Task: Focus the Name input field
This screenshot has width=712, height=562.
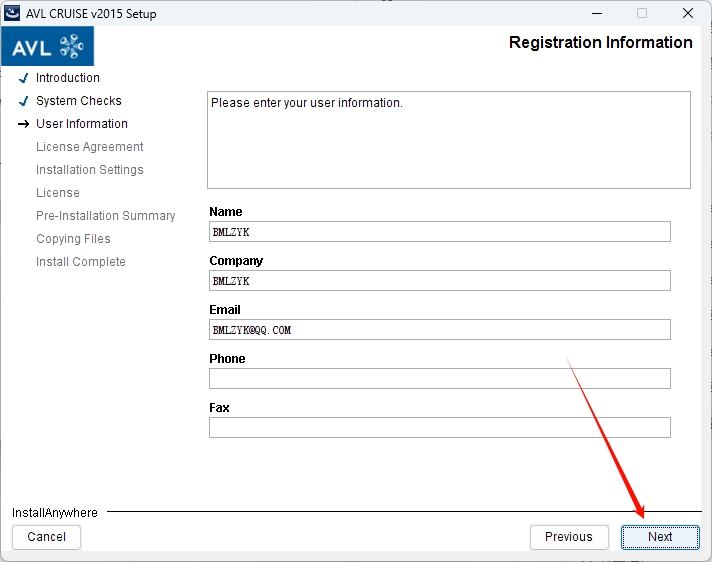Action: coord(439,232)
